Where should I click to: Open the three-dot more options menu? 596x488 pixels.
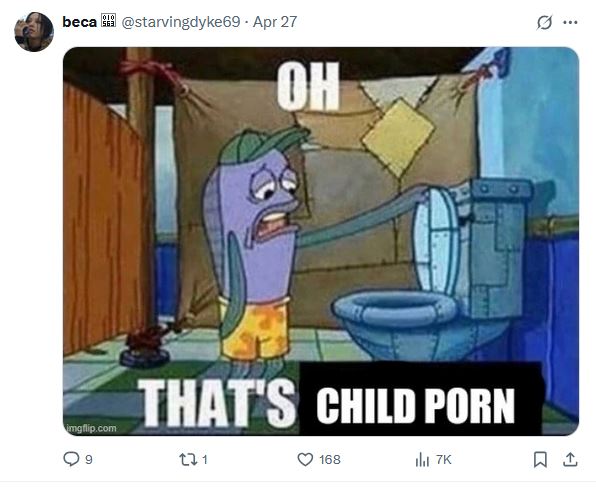point(570,22)
